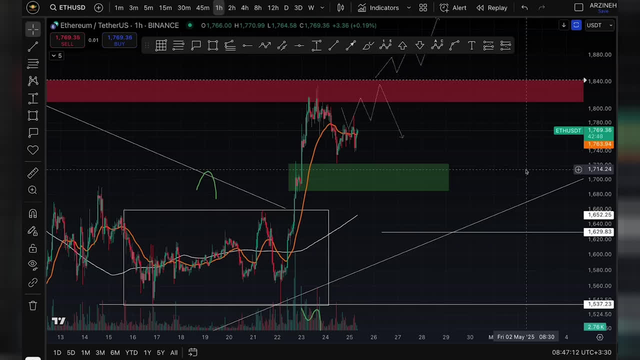The image size is (640, 360).
Task: Select the arrow up marker tool
Action: 402,46
